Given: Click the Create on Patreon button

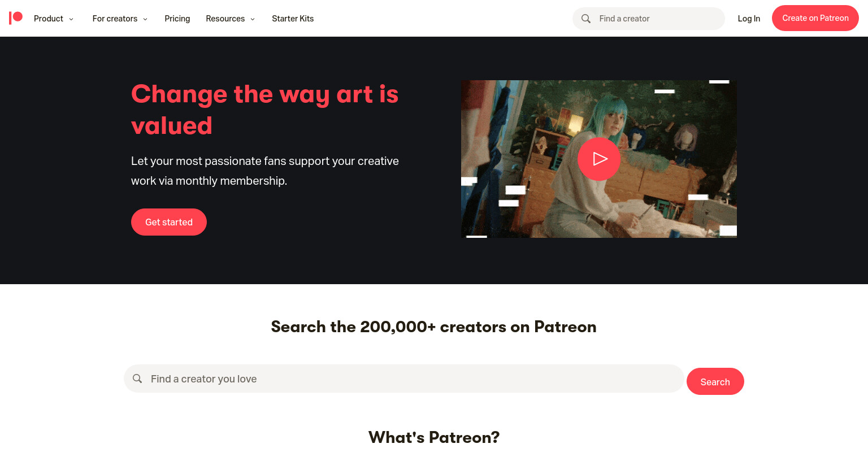Looking at the screenshot, I should click(815, 18).
